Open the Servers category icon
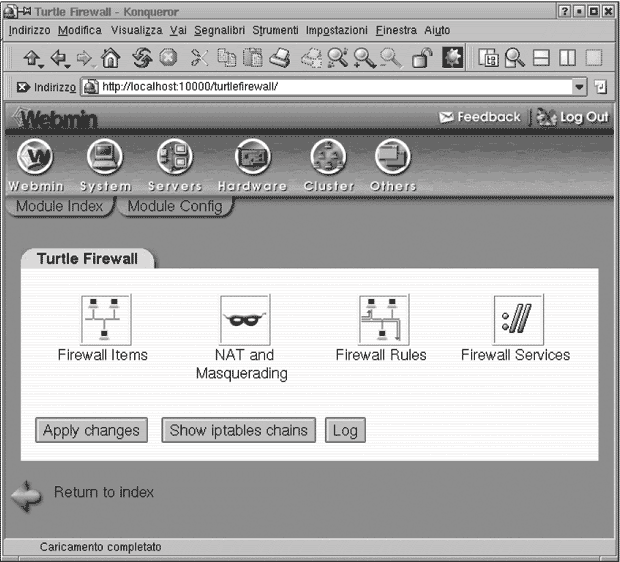620x562 pixels. 175,157
